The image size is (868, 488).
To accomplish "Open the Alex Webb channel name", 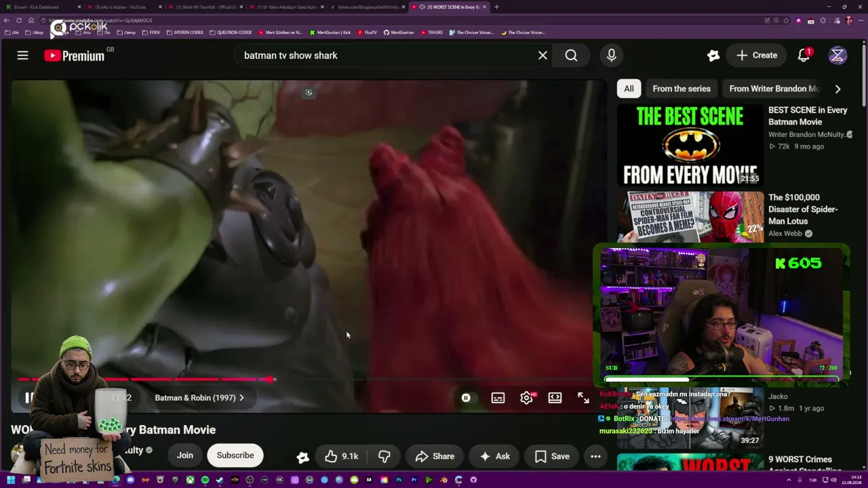I will tap(785, 233).
